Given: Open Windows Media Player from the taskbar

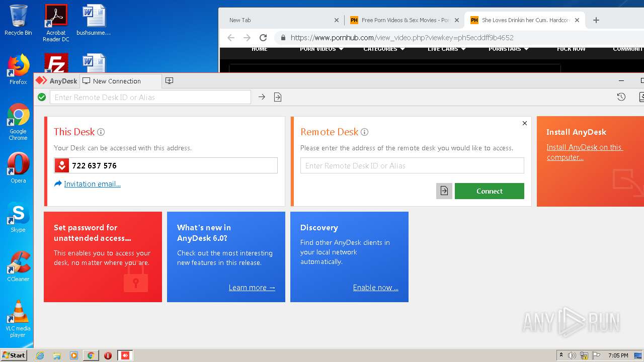Looking at the screenshot, I should tap(74, 355).
